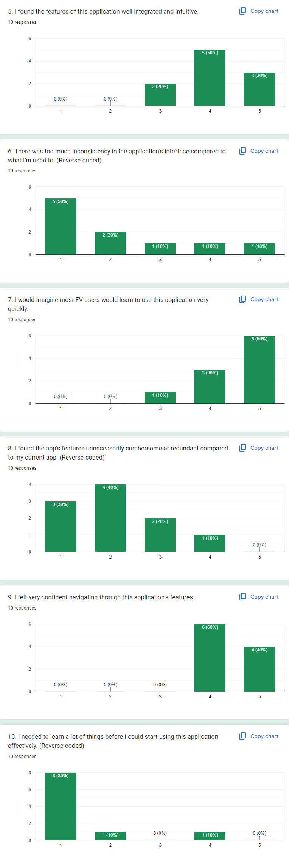Select the 4 (40%) bar in question 8 chart
Screen dimensions: 289x868
[110, 518]
